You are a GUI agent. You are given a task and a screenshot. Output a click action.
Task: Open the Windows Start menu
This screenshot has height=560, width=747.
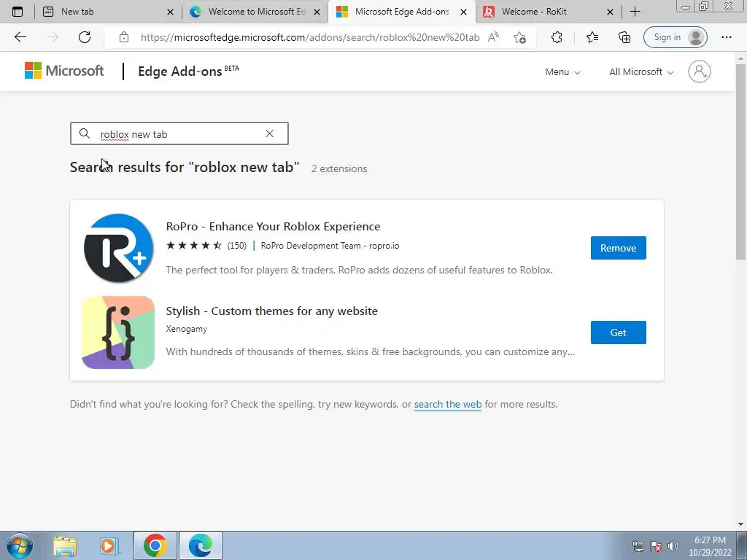click(20, 545)
